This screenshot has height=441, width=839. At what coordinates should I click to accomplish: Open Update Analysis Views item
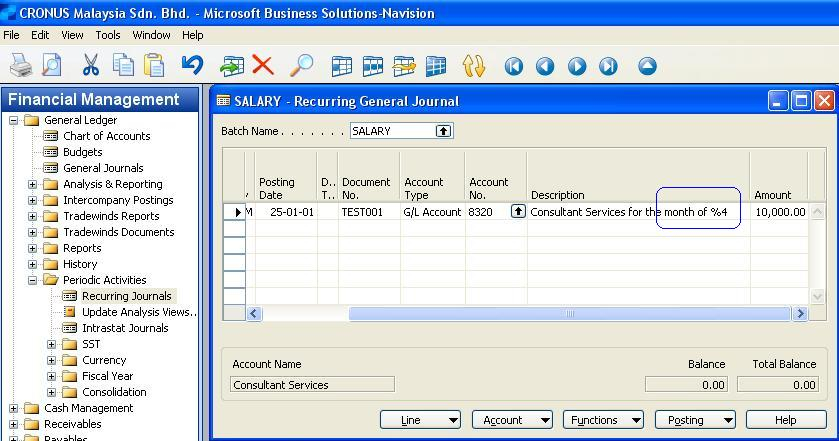tap(139, 312)
